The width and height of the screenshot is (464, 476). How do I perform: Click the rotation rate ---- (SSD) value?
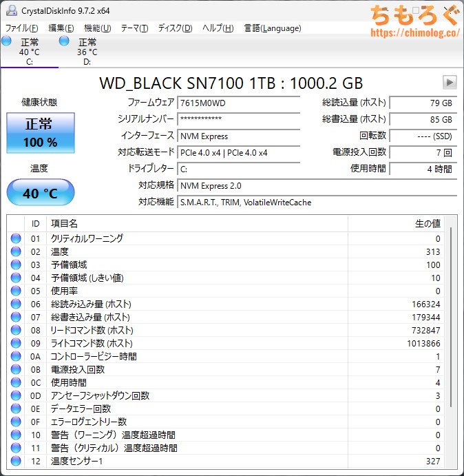[x=423, y=136]
